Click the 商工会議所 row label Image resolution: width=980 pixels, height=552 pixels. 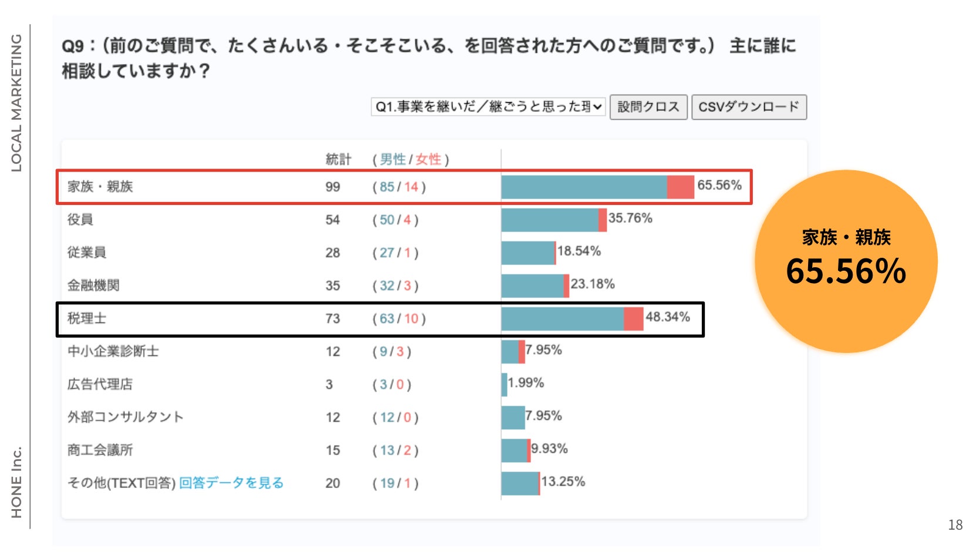pyautogui.click(x=100, y=450)
